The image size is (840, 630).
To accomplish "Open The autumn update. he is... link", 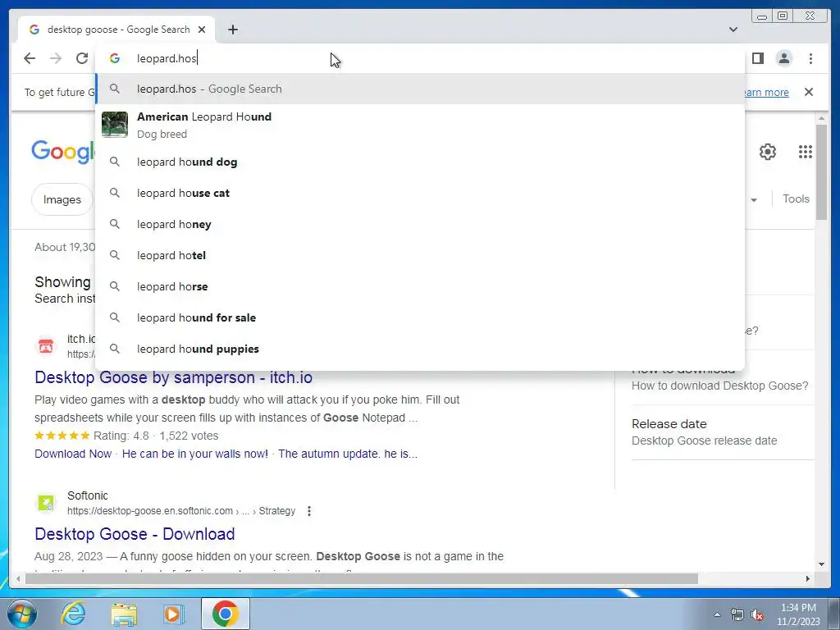I will point(348,454).
